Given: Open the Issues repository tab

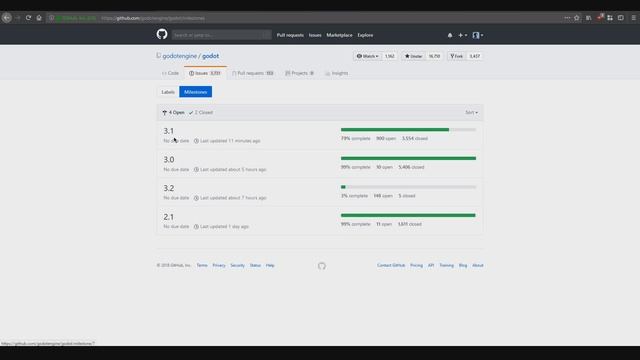Looking at the screenshot, I should coord(205,73).
